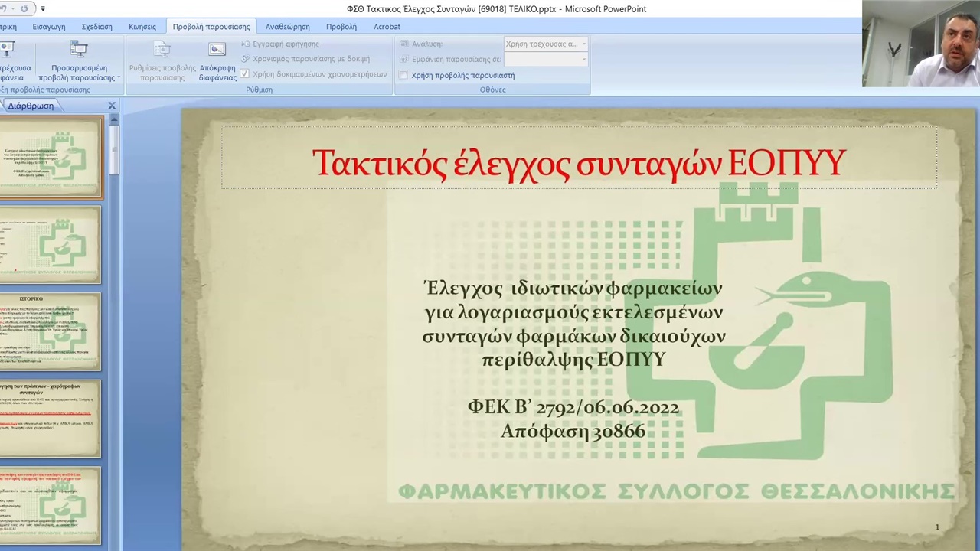Click the Redo icon in Quick Access Toolbar

click(x=24, y=8)
